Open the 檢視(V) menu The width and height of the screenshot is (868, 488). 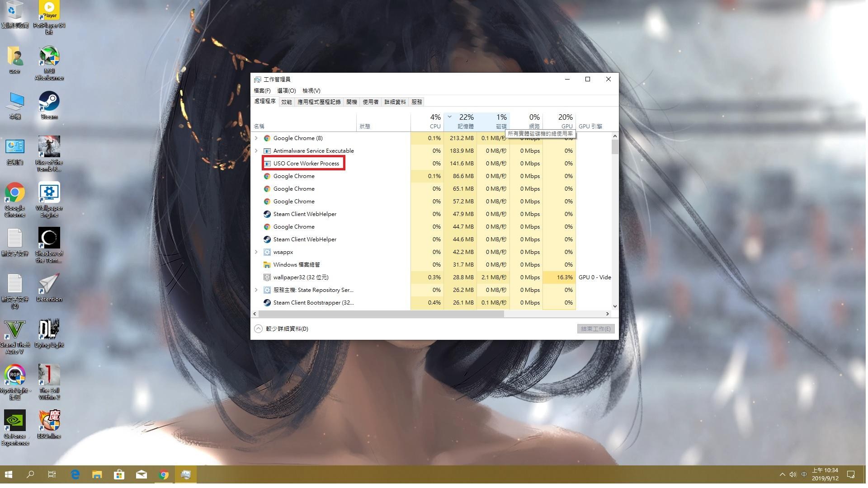(x=311, y=91)
